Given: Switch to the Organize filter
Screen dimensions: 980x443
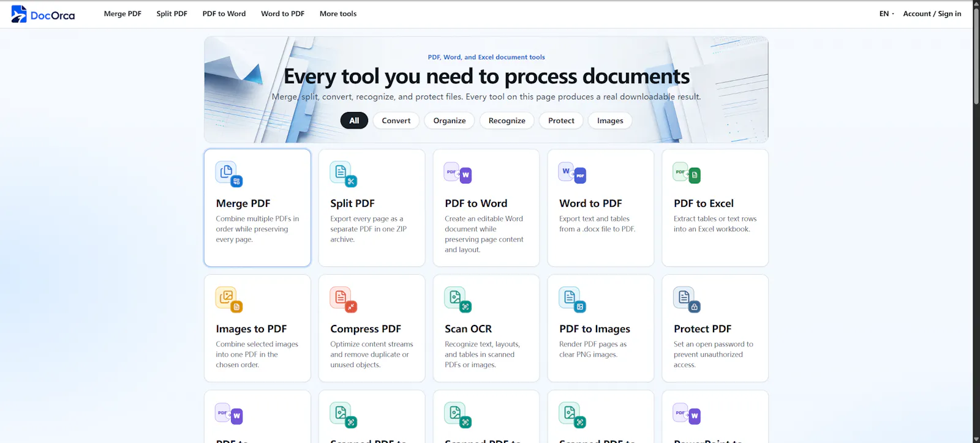Looking at the screenshot, I should point(450,121).
